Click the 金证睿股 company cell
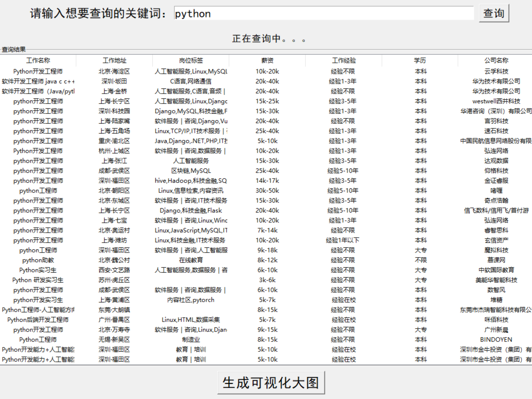Image resolution: width=532 pixels, height=399 pixels. 496,180
